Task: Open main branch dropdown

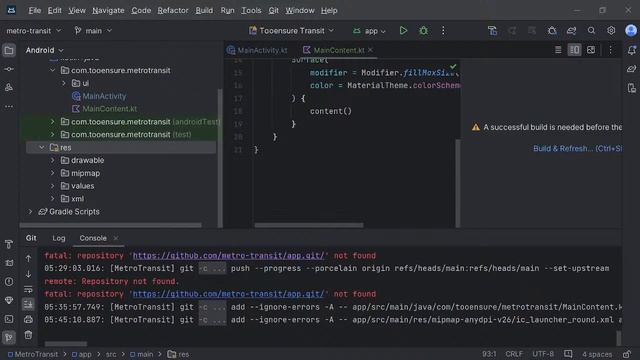Action: [x=93, y=31]
